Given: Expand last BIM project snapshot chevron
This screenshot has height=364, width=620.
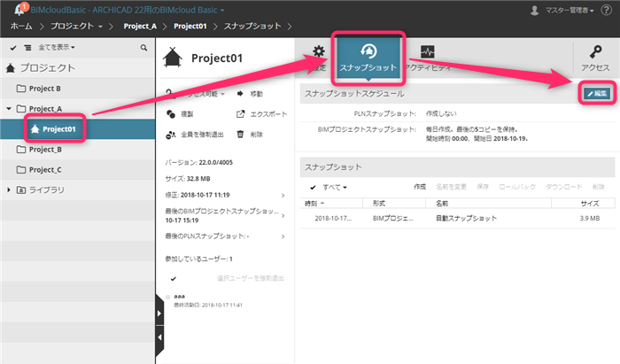Looking at the screenshot, I should (x=283, y=216).
